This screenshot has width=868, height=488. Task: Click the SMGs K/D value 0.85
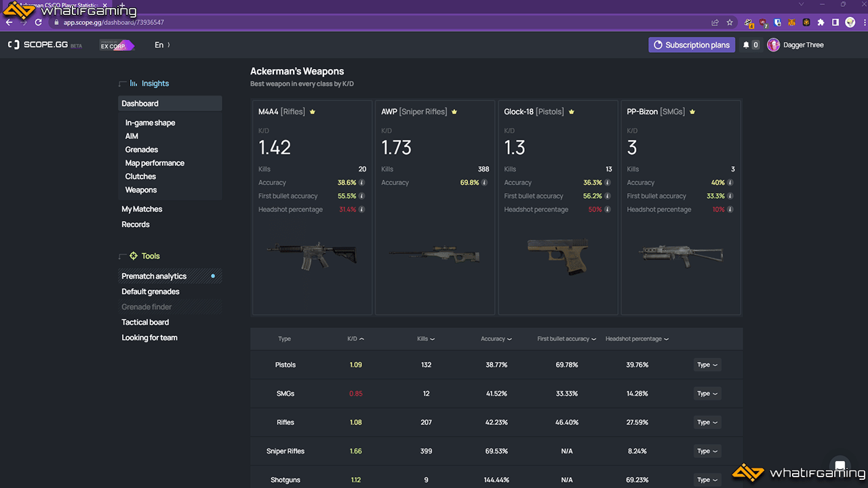355,393
